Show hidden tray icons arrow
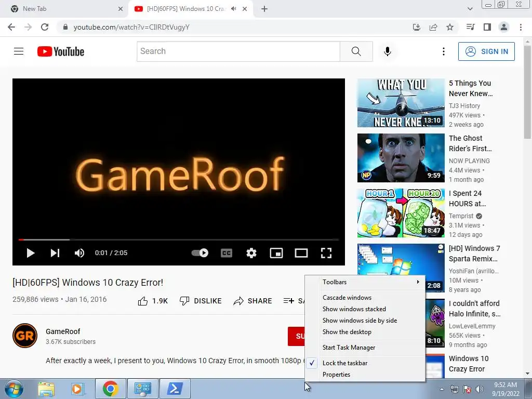Image resolution: width=532 pixels, height=399 pixels. 442,389
